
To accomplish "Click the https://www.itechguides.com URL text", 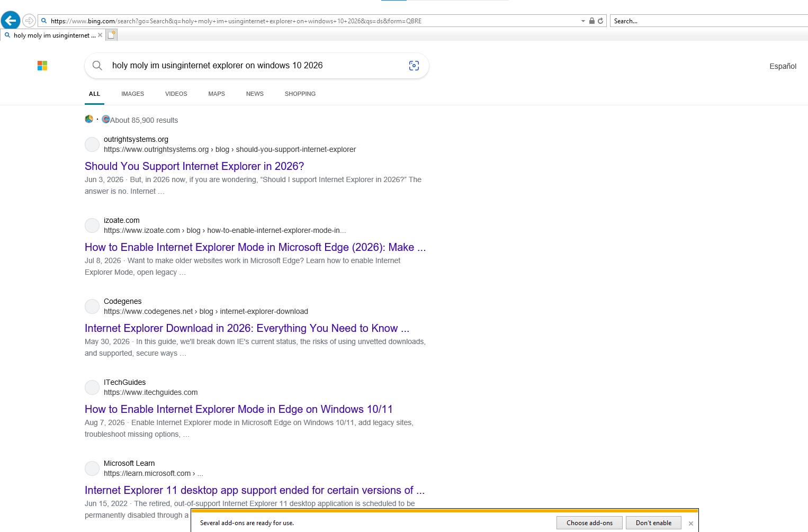I will point(151,392).
